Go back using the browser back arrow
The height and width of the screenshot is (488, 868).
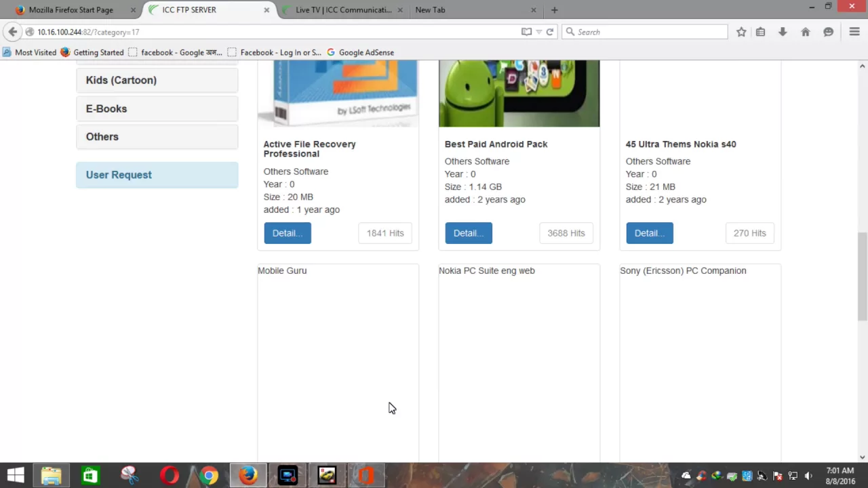coord(12,32)
